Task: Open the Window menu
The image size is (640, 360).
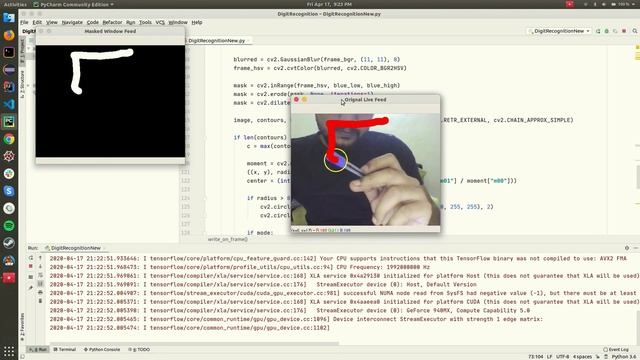Action: coord(178,22)
